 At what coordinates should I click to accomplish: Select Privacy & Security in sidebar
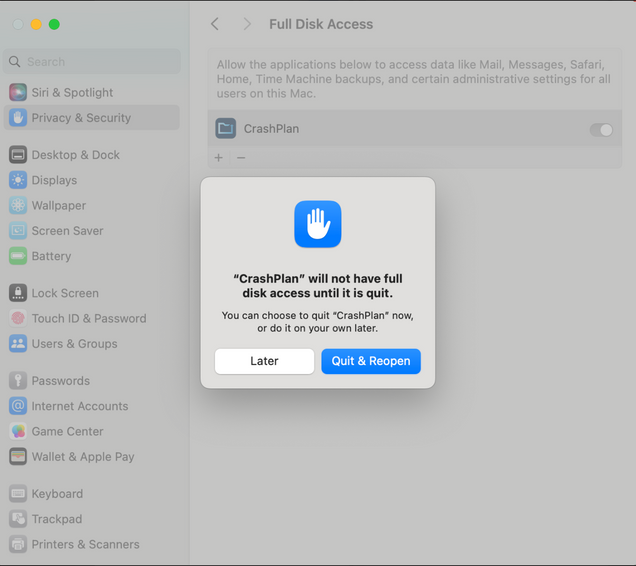pos(92,118)
